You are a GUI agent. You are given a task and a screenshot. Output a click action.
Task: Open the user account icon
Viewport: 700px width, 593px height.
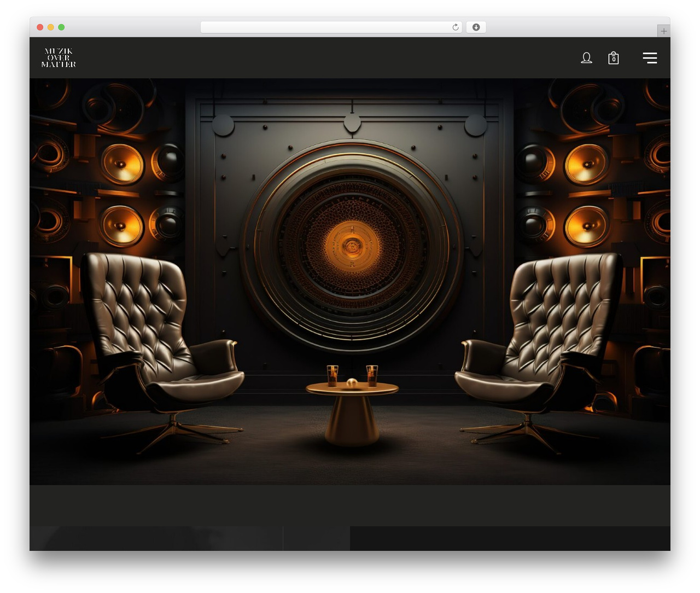(x=586, y=58)
